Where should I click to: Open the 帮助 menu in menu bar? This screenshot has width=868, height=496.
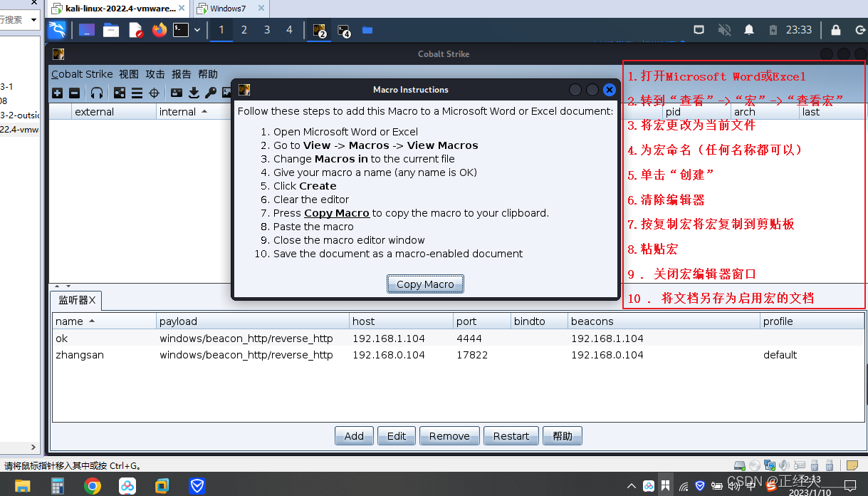pyautogui.click(x=208, y=74)
